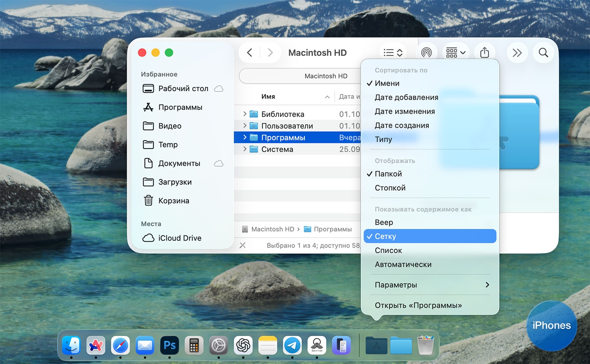The height and width of the screenshot is (364, 590).
Task: Sort by the Имя column header
Action: point(268,97)
